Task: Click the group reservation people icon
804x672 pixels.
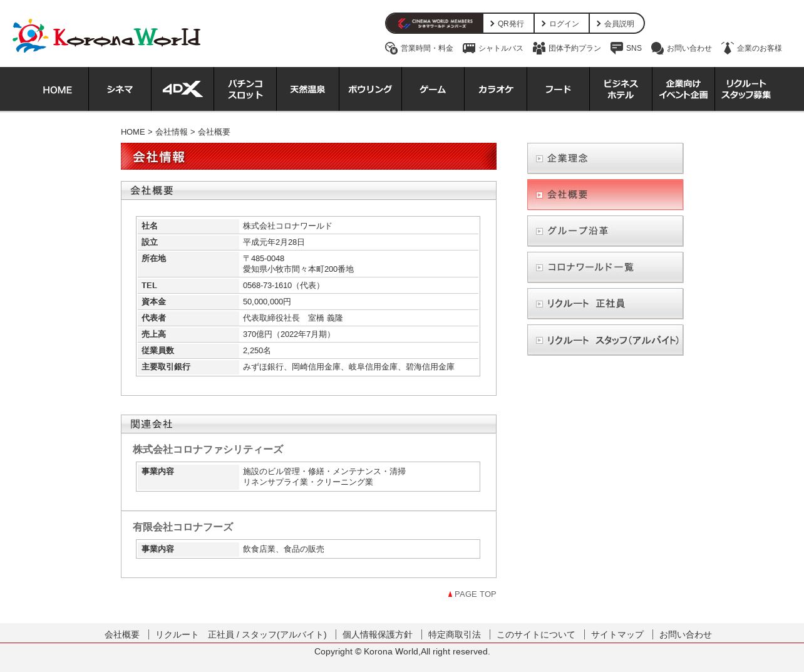Action: (539, 48)
